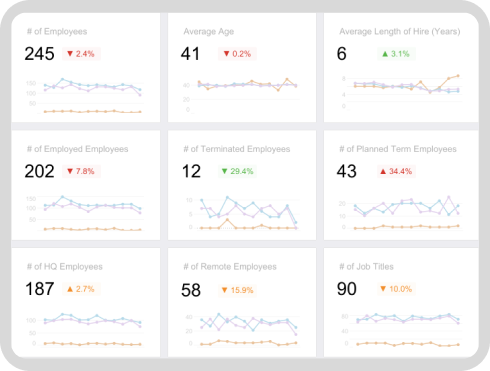Click the red 34.4% Planned Term badge

(396, 171)
